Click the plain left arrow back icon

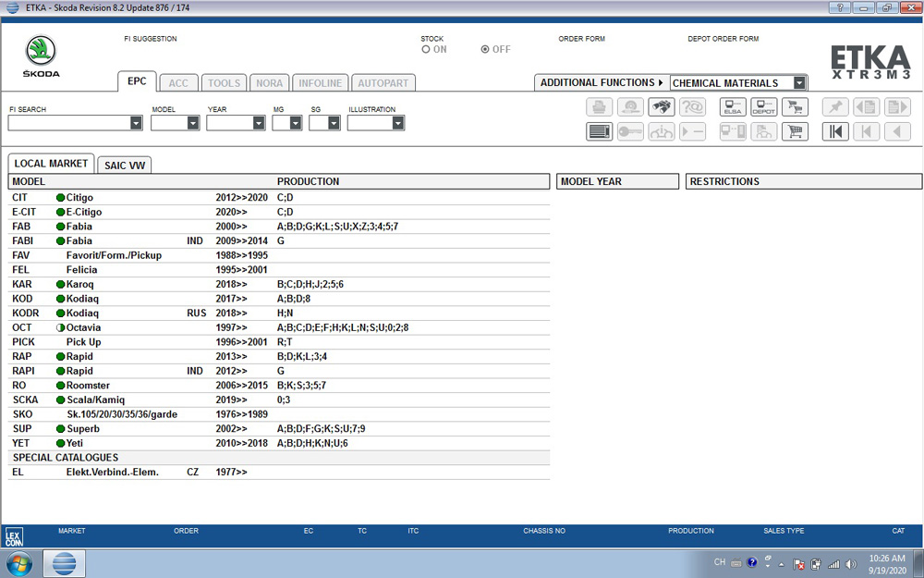[x=897, y=131]
